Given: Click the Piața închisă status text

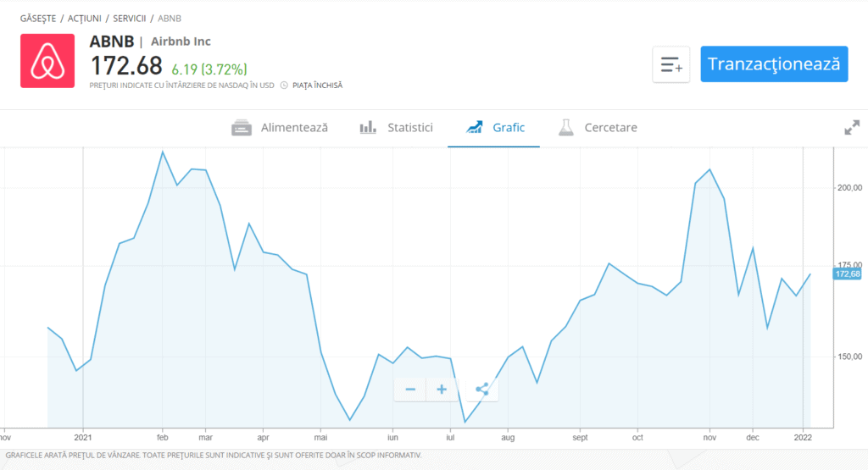Looking at the screenshot, I should pos(318,86).
